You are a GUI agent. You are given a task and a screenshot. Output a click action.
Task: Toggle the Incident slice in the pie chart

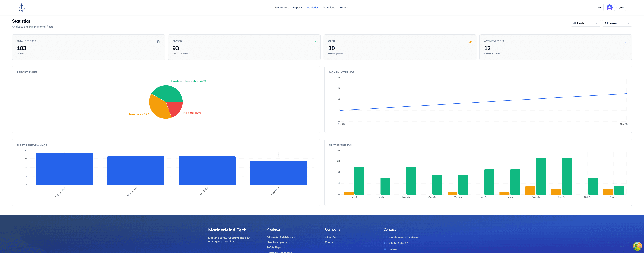tap(192, 113)
